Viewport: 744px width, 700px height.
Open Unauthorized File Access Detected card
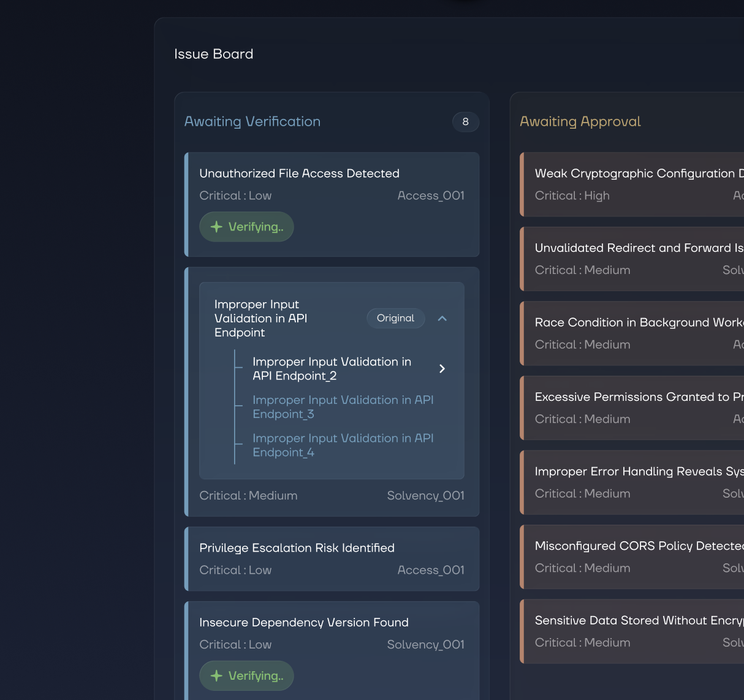pos(299,173)
